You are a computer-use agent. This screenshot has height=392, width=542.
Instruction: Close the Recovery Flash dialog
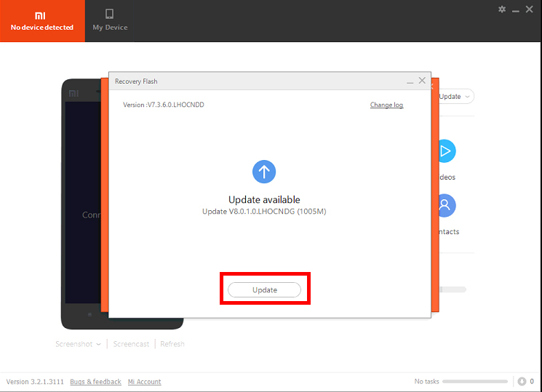coord(422,81)
